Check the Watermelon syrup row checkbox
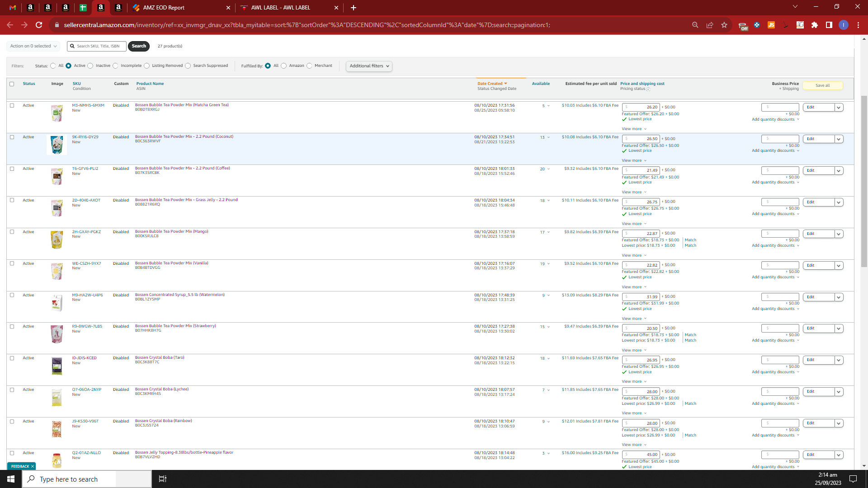The image size is (868, 488). (12, 295)
